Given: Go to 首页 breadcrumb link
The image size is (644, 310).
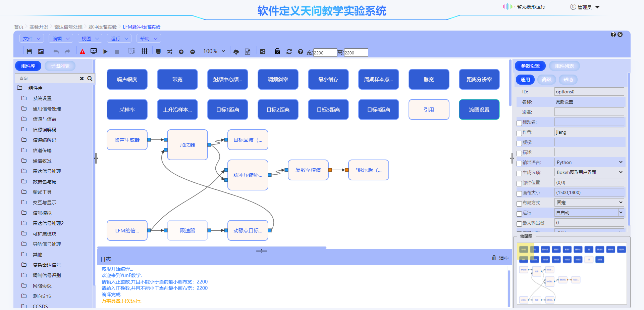Looking at the screenshot, I should click(19, 27).
